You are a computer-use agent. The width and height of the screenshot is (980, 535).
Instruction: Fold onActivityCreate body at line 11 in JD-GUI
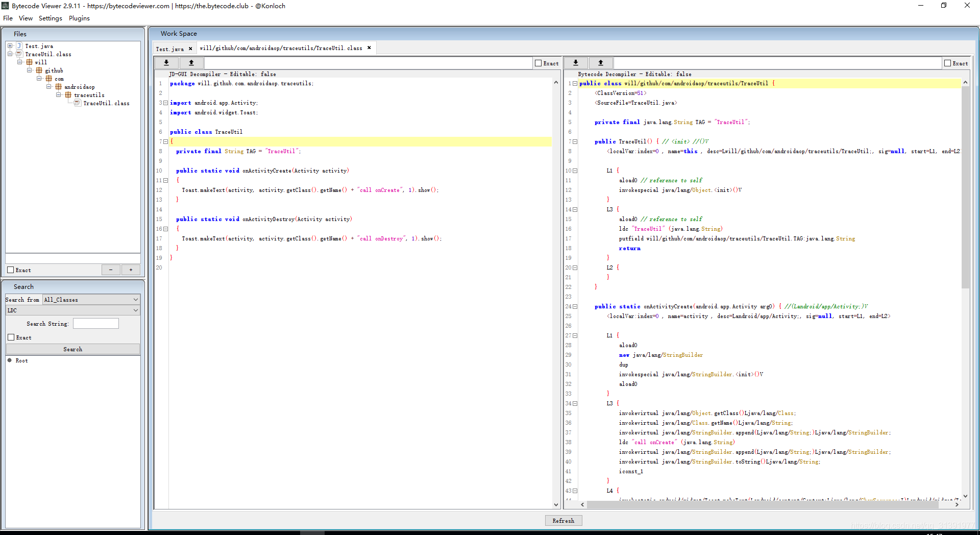pos(165,180)
